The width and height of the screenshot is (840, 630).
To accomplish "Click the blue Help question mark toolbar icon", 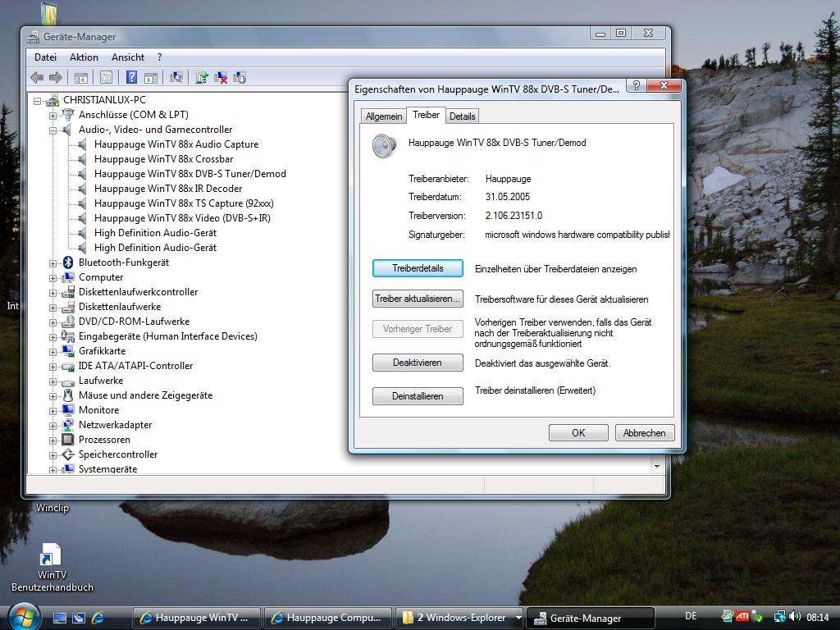I will (x=131, y=78).
